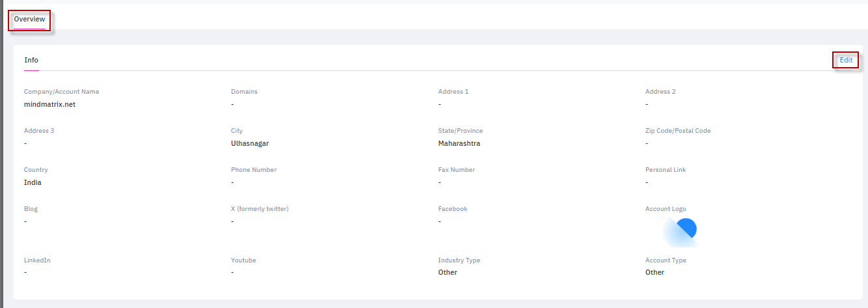
Task: Click the Other value under Industry Type
Action: point(448,272)
